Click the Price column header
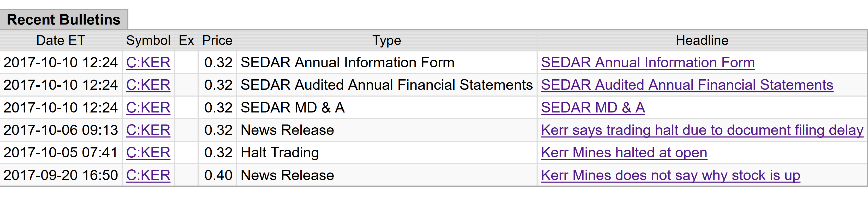This screenshot has width=868, height=208. pos(217,40)
